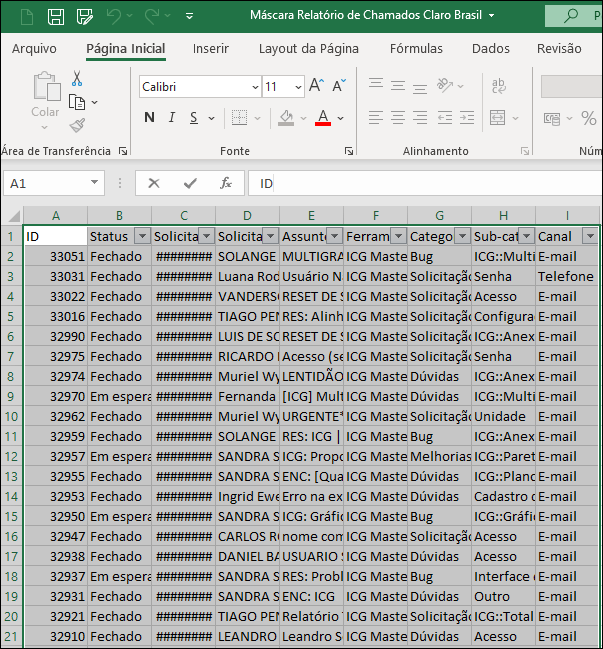Decrease the font size

(x=339, y=85)
